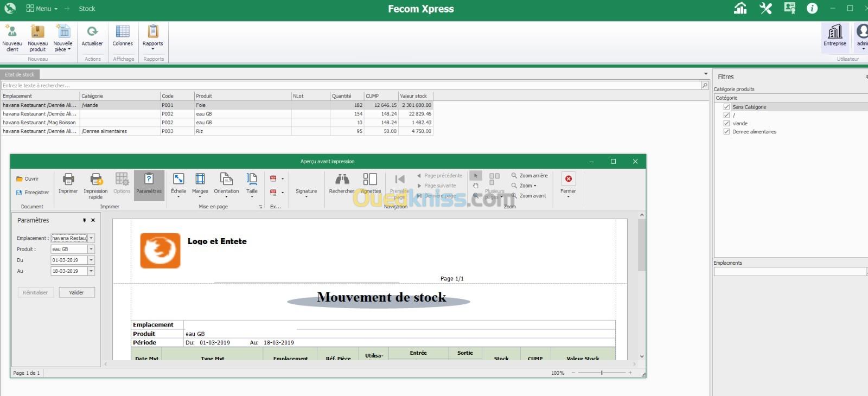Uncheck the Sans Catégorie filter

point(726,107)
